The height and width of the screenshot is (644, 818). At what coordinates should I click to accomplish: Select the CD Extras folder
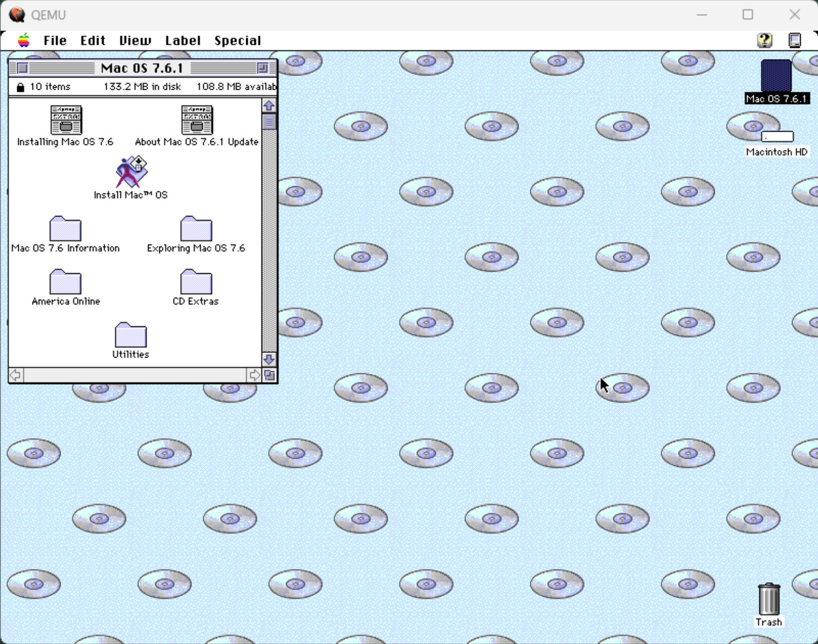[x=196, y=282]
